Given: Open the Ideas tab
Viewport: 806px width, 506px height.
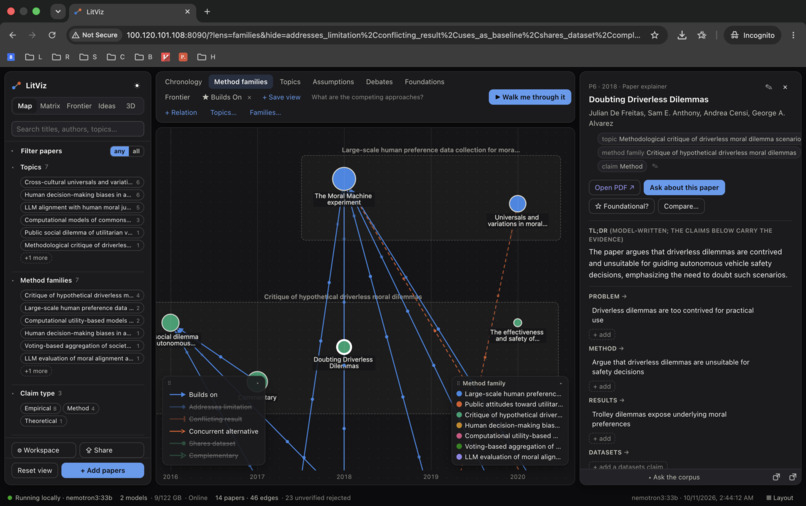Looking at the screenshot, I should 107,106.
